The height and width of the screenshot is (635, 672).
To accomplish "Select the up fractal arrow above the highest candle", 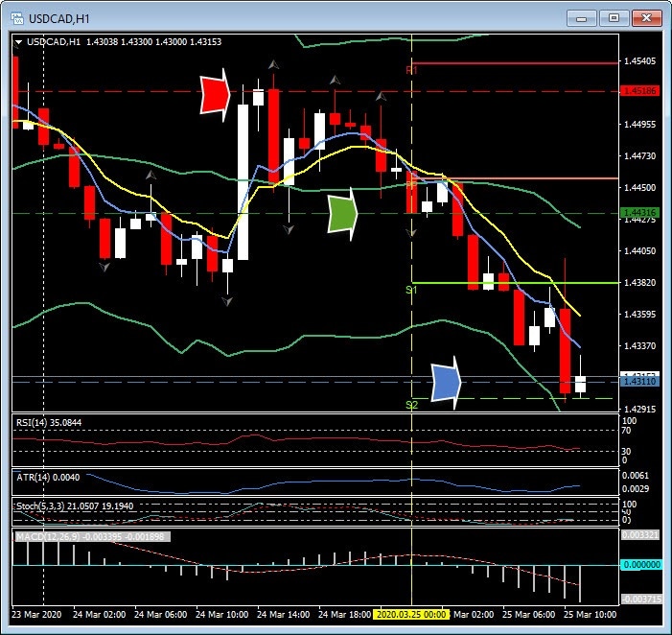I will coord(273,64).
